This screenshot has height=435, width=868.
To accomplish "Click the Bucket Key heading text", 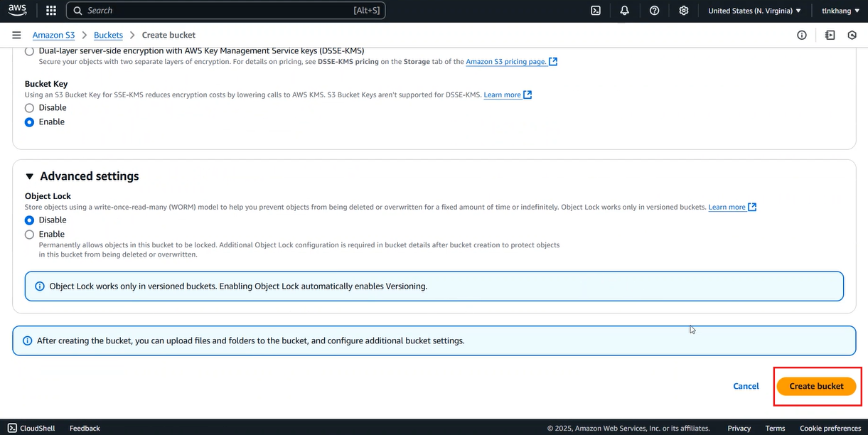I will pyautogui.click(x=46, y=84).
